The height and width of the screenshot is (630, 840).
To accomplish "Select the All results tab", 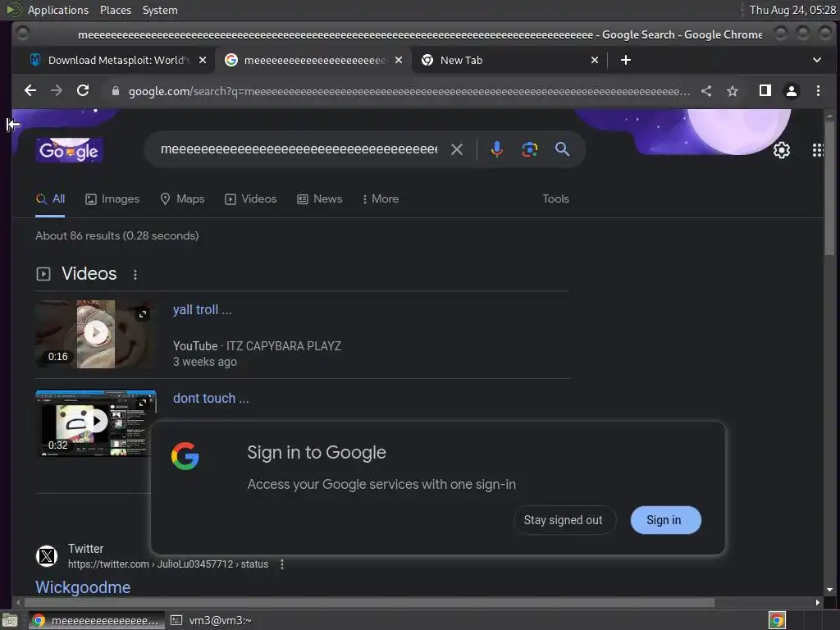I will coord(50,199).
